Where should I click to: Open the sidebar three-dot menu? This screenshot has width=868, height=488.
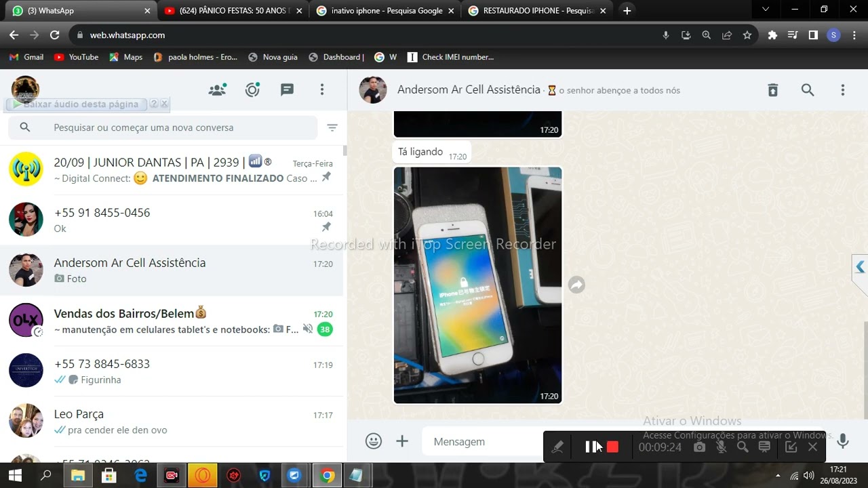pyautogui.click(x=322, y=89)
